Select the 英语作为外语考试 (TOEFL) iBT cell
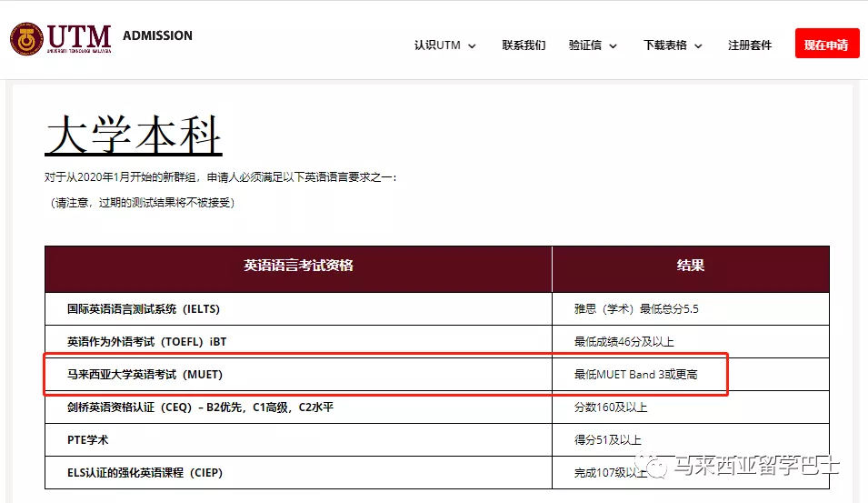This screenshot has height=503, width=868. [x=298, y=342]
